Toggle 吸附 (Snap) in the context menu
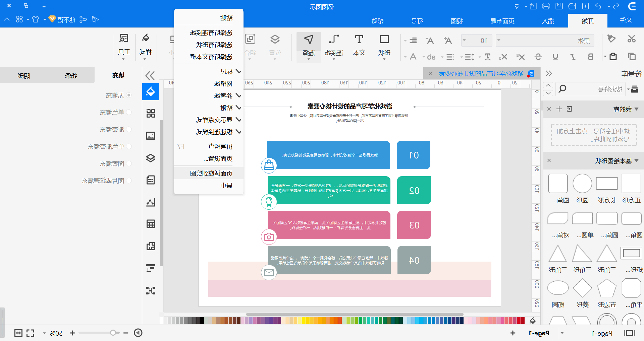This screenshot has width=644, height=341. (209, 108)
